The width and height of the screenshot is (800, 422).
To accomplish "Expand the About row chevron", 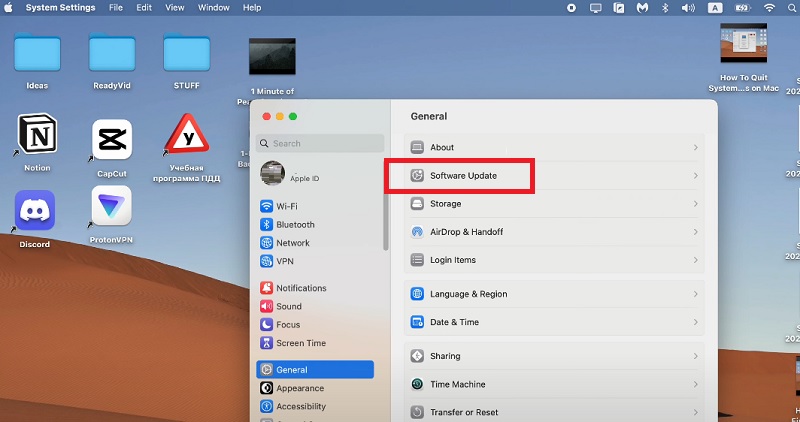I will [x=695, y=147].
